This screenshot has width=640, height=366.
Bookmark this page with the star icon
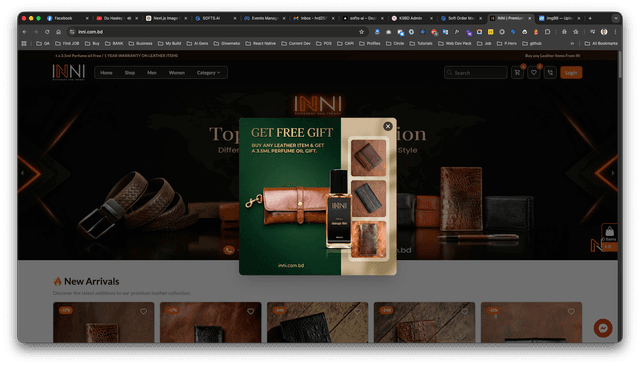pyautogui.click(x=361, y=32)
